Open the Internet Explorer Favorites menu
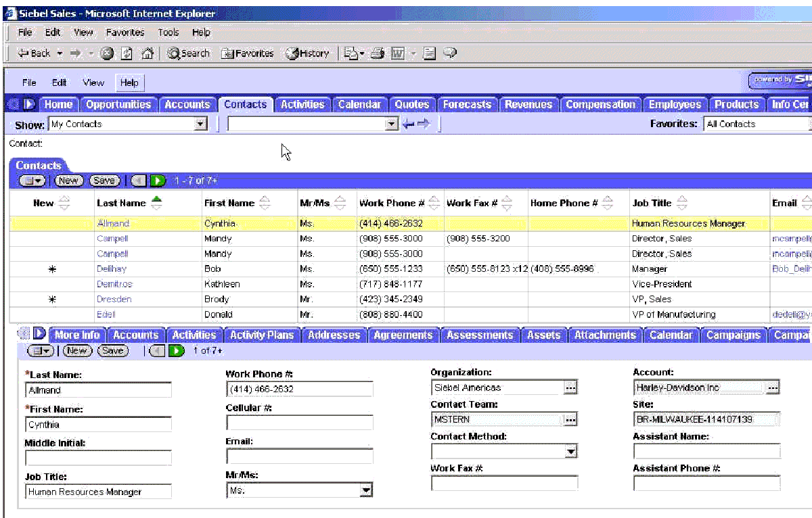Image resolution: width=812 pixels, height=518 pixels. [125, 32]
